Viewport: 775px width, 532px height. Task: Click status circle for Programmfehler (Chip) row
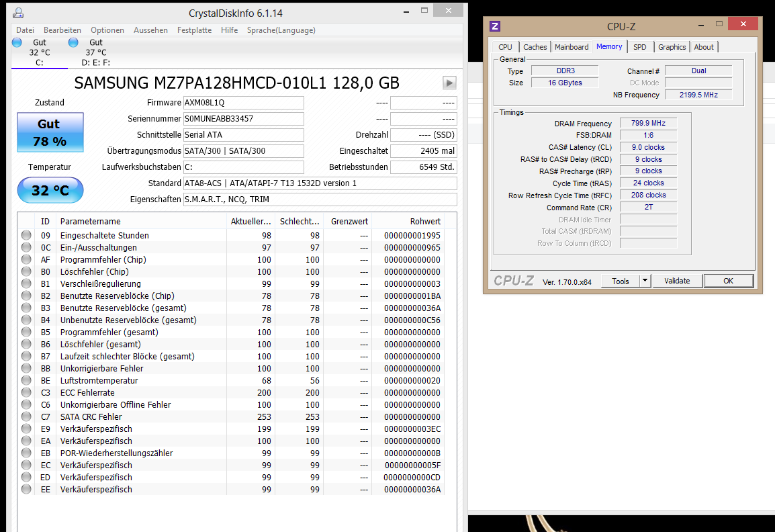[x=26, y=259]
